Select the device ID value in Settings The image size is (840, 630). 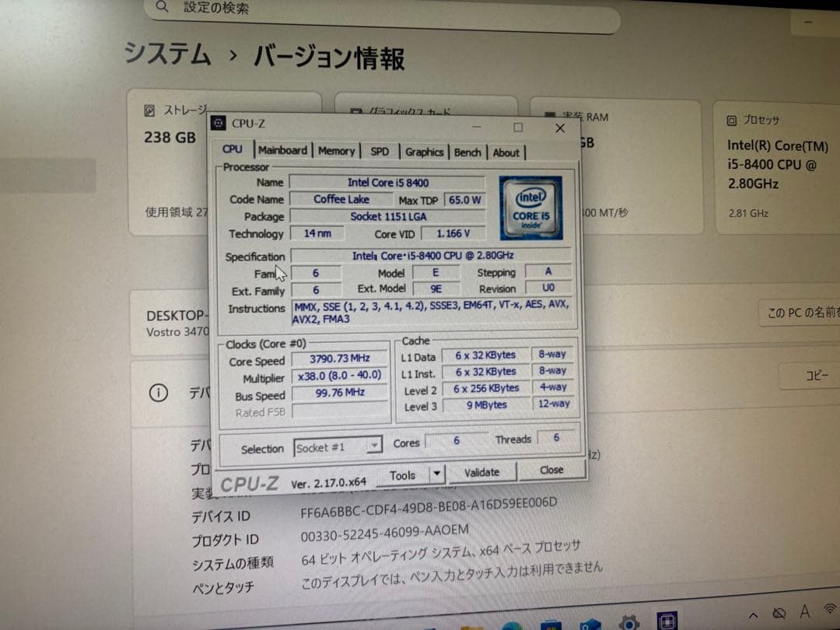click(429, 507)
